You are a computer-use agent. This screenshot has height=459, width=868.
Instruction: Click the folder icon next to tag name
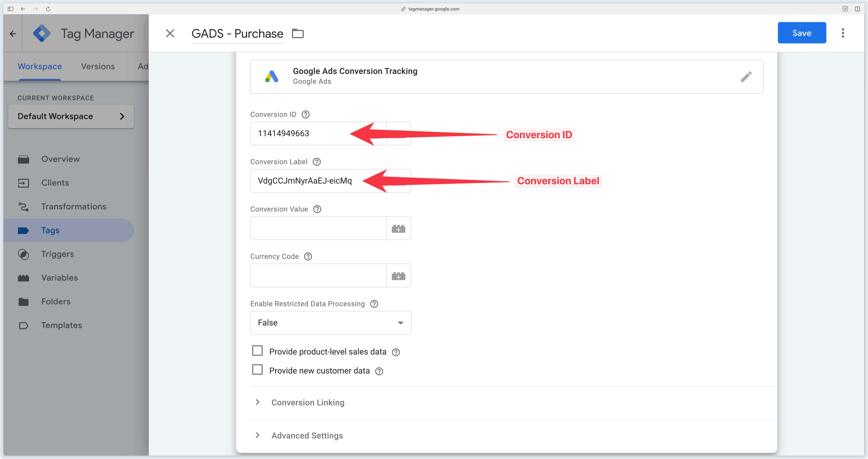298,33
